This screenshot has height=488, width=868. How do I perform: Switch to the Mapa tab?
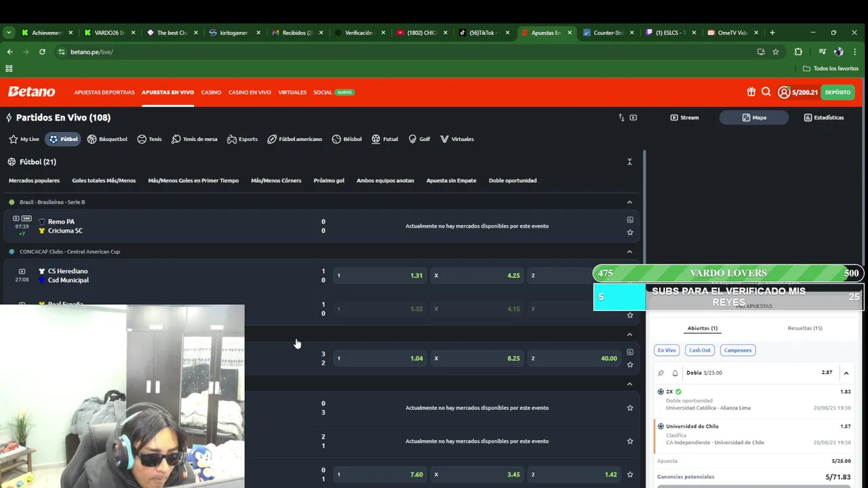pos(754,117)
